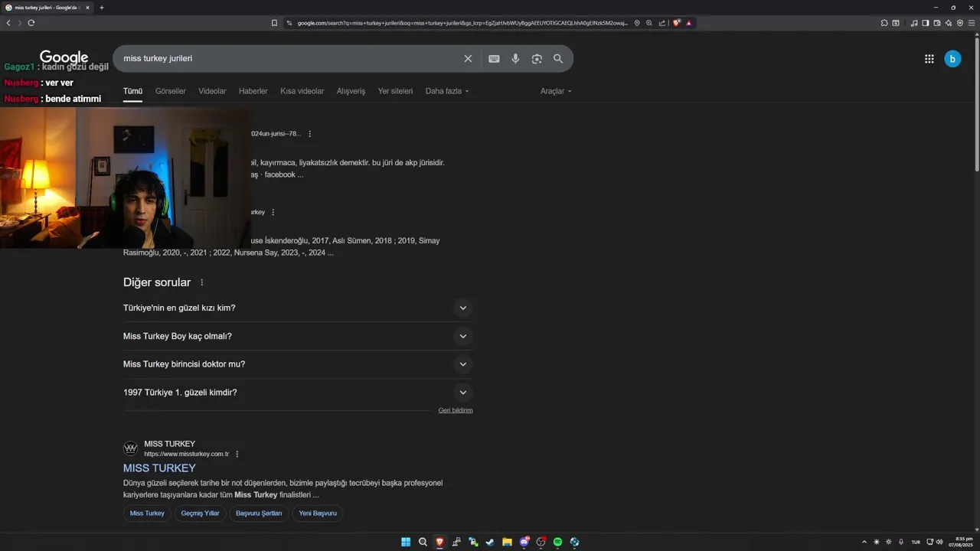The image size is (980, 551).
Task: Switch to the Alışveriş tab
Action: click(x=351, y=91)
